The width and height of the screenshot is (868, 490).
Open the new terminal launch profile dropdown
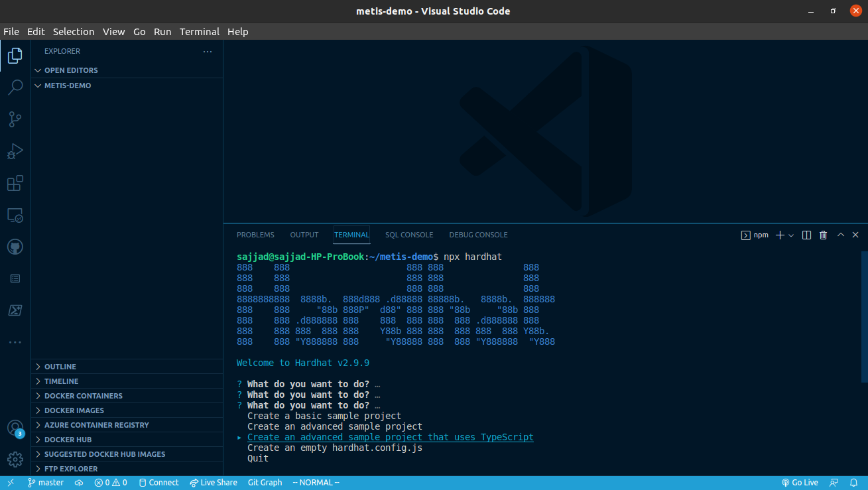tap(791, 235)
